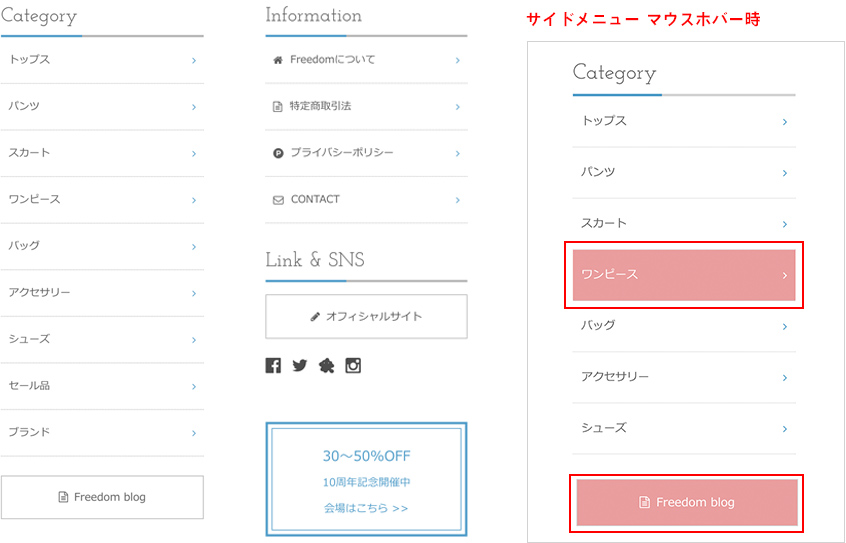Screen dimensions: 846x543
Task: Click the chevron on left セール品 row
Action: coord(194,386)
